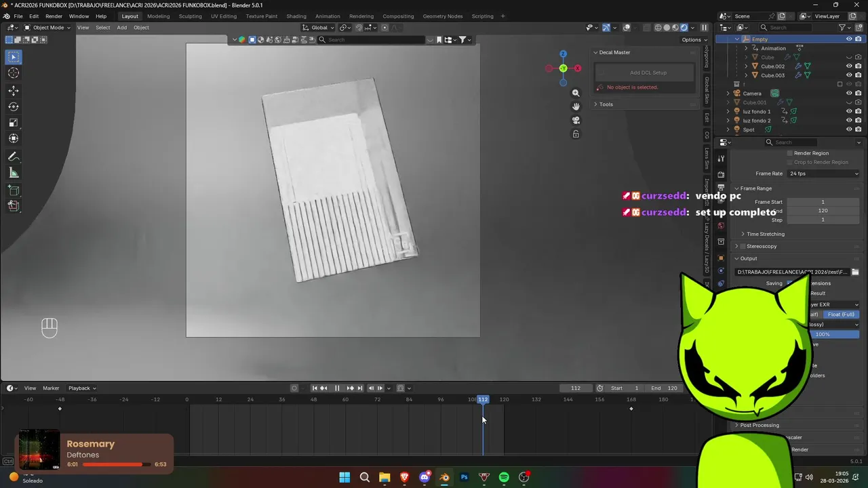This screenshot has width=868, height=488.
Task: Activate the Select Box tool
Action: [14, 57]
